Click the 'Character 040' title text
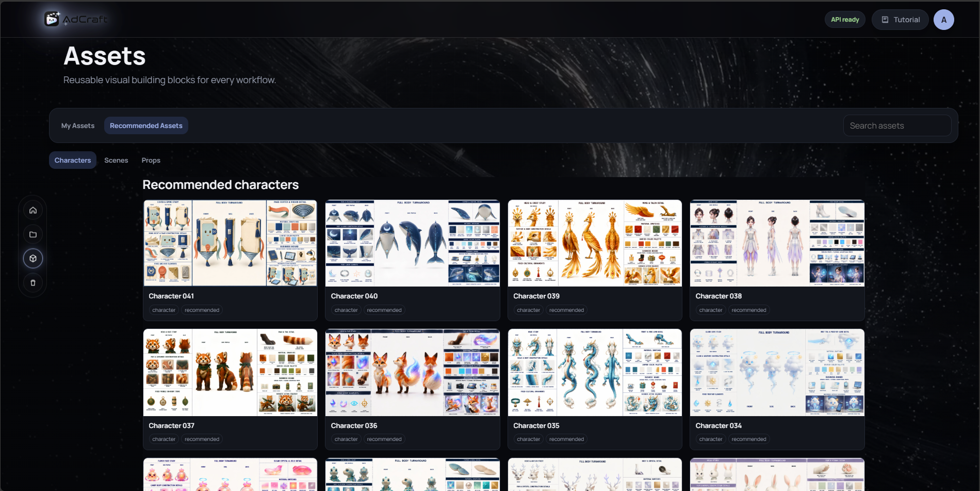This screenshot has width=980, height=491. (354, 296)
